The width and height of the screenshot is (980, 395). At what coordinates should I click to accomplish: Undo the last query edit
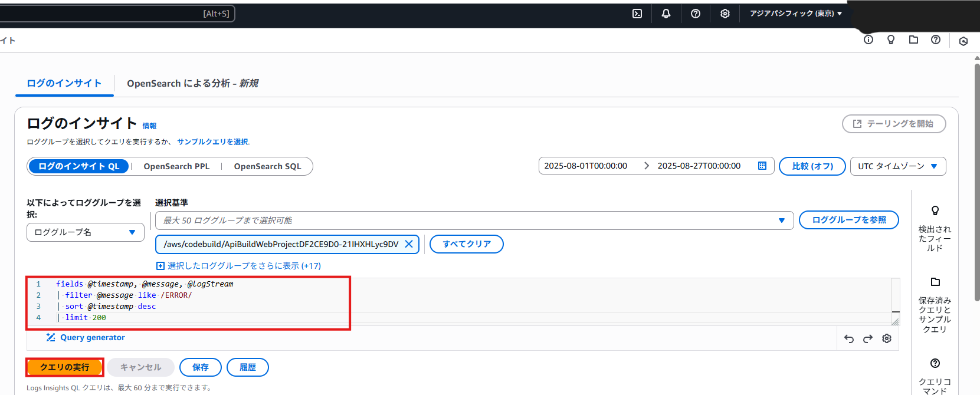[849, 338]
